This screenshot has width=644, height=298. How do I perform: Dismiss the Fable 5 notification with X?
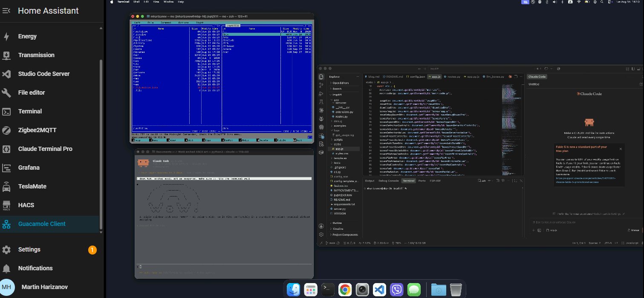coord(620,149)
